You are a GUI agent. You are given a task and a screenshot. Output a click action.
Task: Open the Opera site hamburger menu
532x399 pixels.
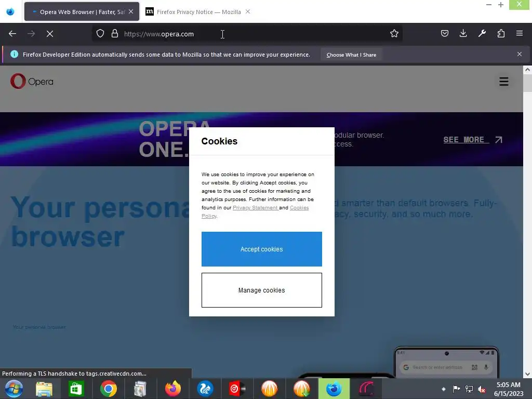point(503,82)
